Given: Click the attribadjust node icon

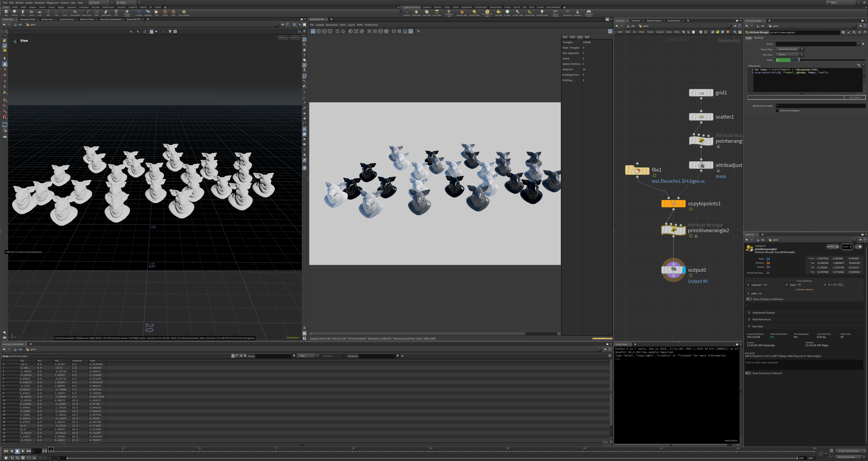Looking at the screenshot, I should tap(701, 165).
